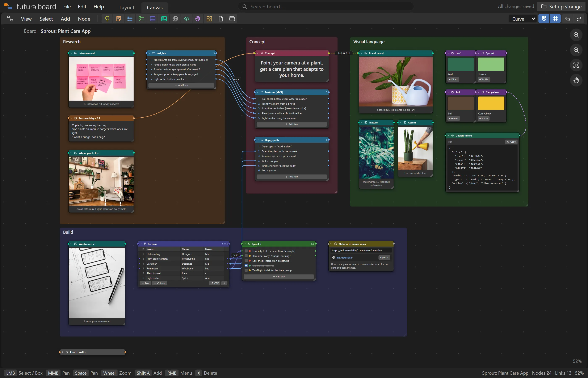The width and height of the screenshot is (588, 378).
Task: Add a bulleted list node from toolbar
Action: click(130, 19)
